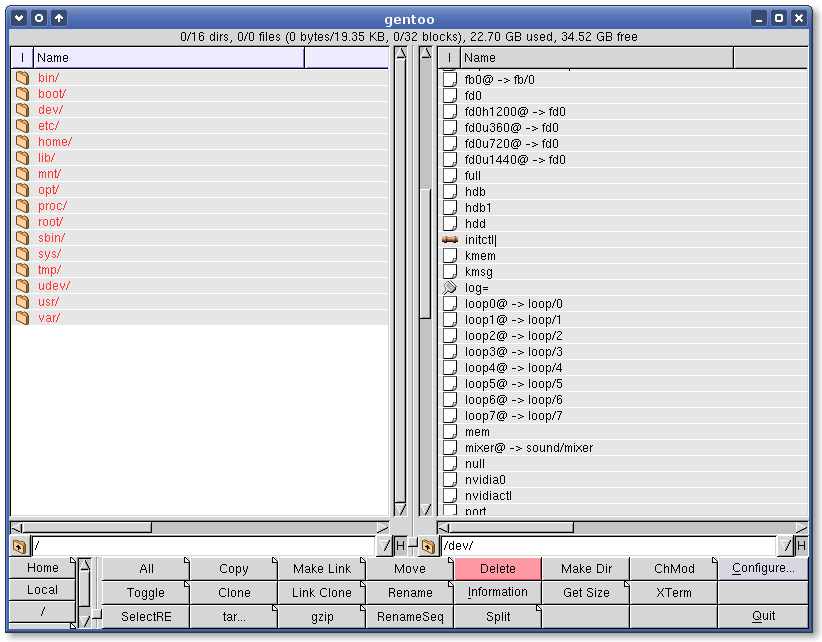Image resolution: width=822 pixels, height=642 pixels.
Task: Select the mnt/ directory row
Action: coord(200,173)
